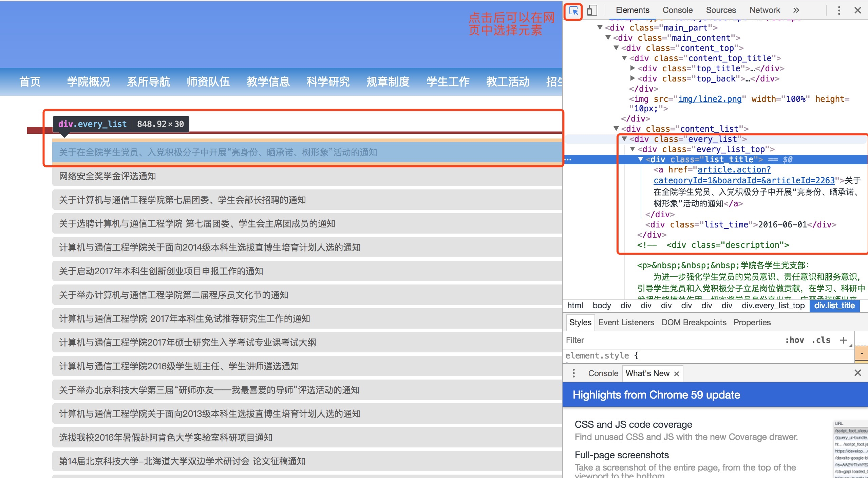Switch to the Console tab
This screenshot has width=868, height=478.
677,10
